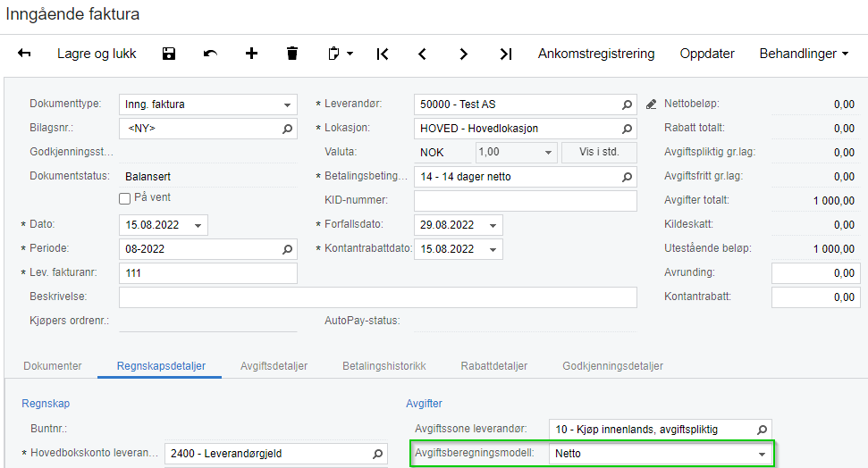The image size is (868, 468).
Task: Open lookup magnifier for Hovedbokskonto leverandør
Action: click(377, 454)
